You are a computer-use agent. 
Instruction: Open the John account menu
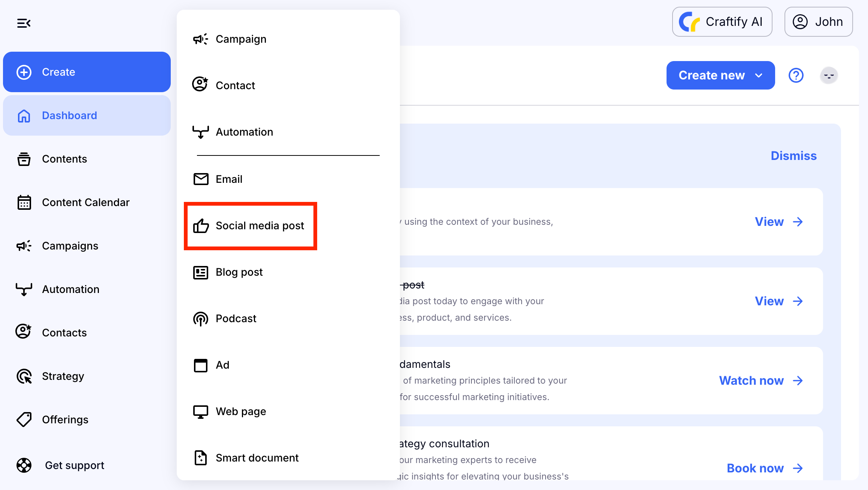pos(818,22)
